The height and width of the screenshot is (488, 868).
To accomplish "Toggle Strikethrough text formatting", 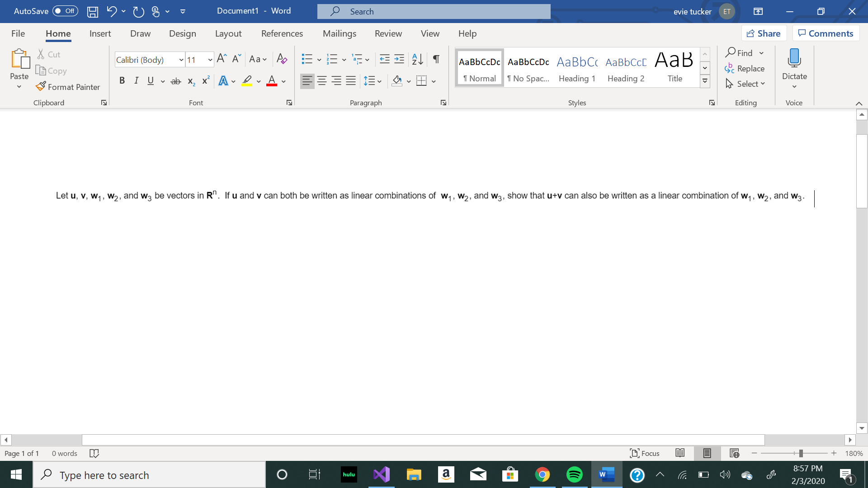I will coord(176,80).
